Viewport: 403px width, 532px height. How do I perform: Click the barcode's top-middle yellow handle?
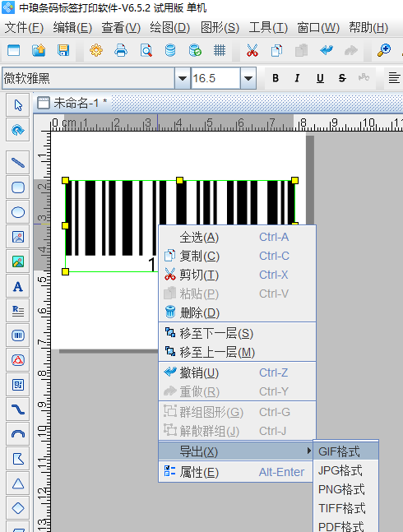[180, 181]
